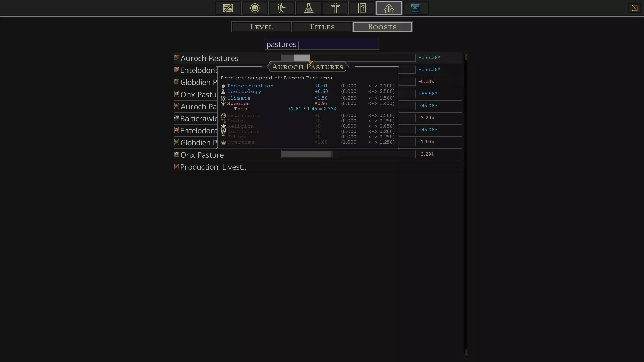Screen dimensions: 644x362
Task: Click the pastures search input field
Action: (322, 44)
